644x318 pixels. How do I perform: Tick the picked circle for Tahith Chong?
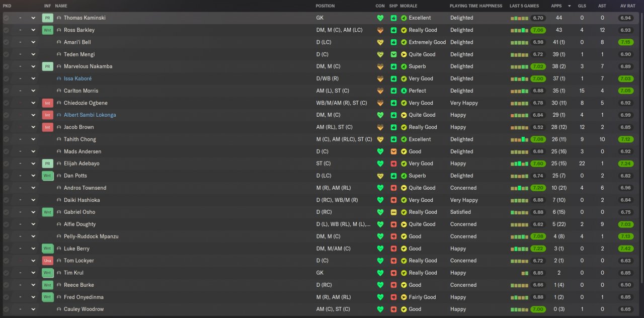pyautogui.click(x=6, y=139)
